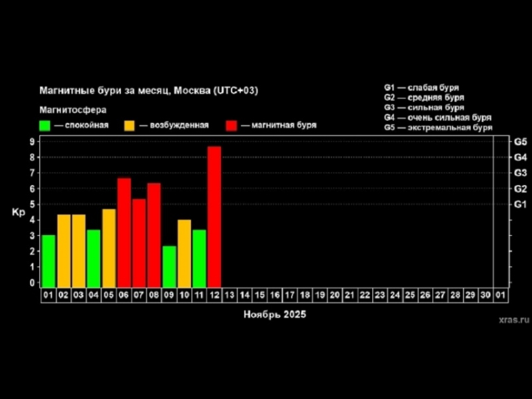Click the green bar for day 01
The height and width of the screenshot is (399, 532).
pos(48,260)
